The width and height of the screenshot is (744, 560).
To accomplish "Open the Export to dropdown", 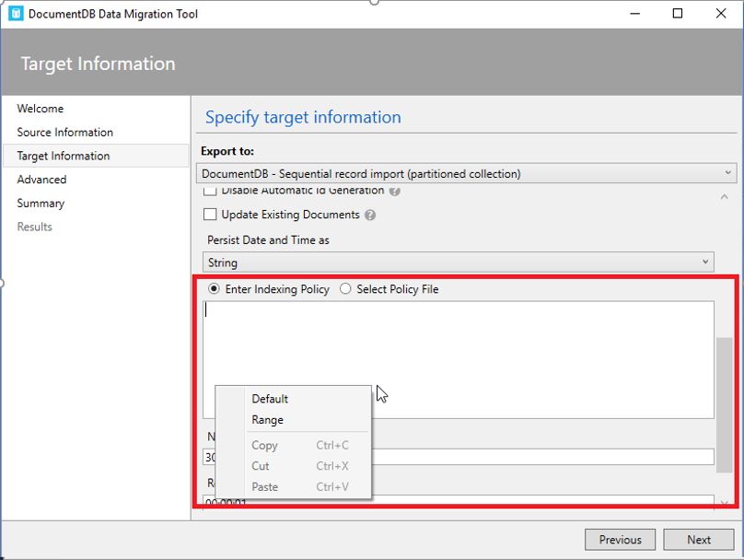I will tap(467, 173).
